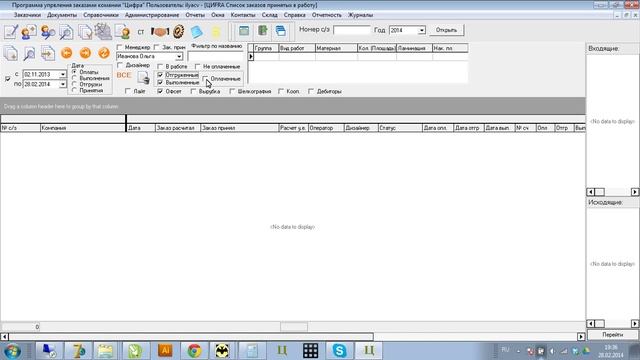Check the 'Дизайнер' checkbox
Viewport: 640px width, 360px height.
pos(120,65)
